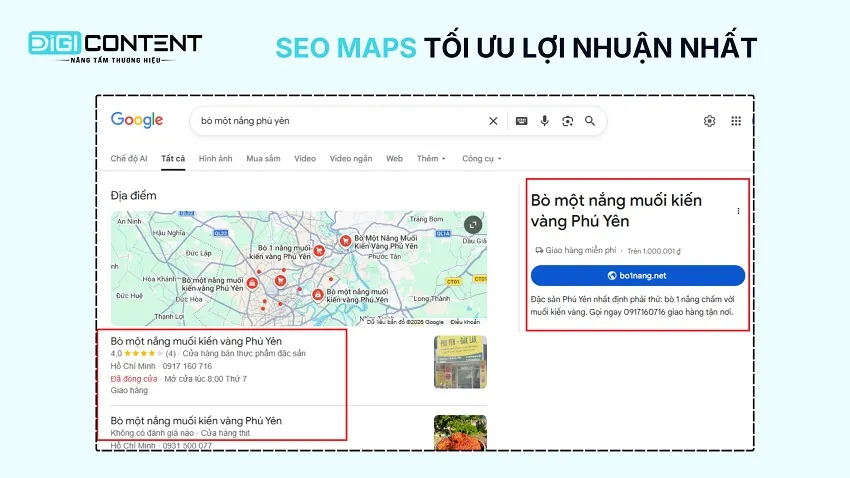Click phone number 0917 160 716
850x478 pixels.
[x=188, y=366]
